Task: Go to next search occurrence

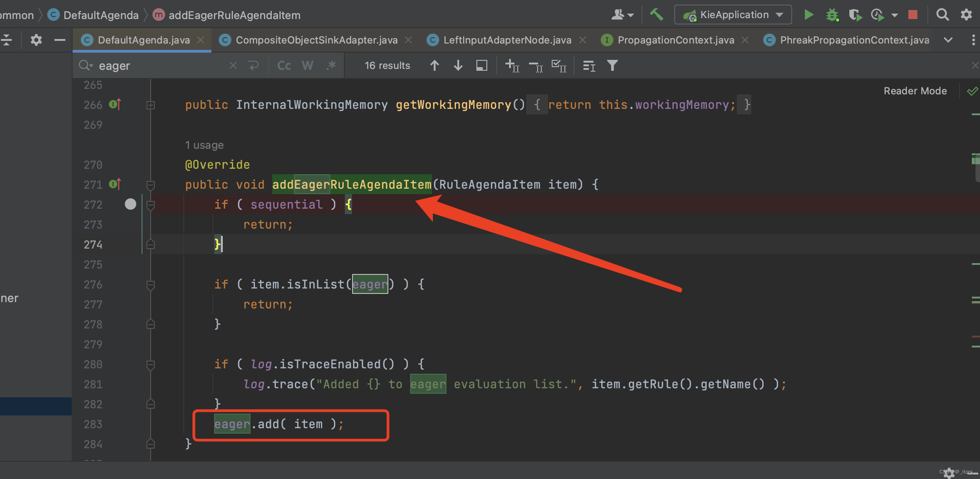Action: [458, 66]
